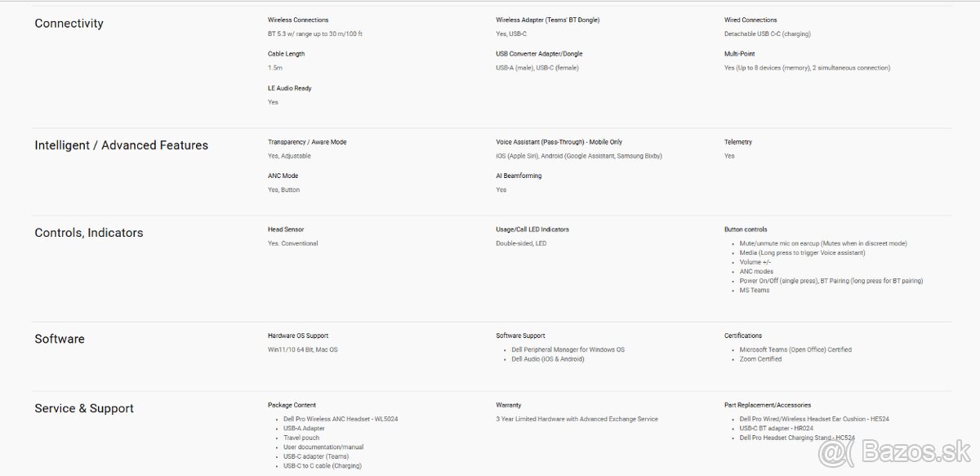Click the Head Sensor label
Image resolution: width=980 pixels, height=476 pixels.
[x=285, y=229]
